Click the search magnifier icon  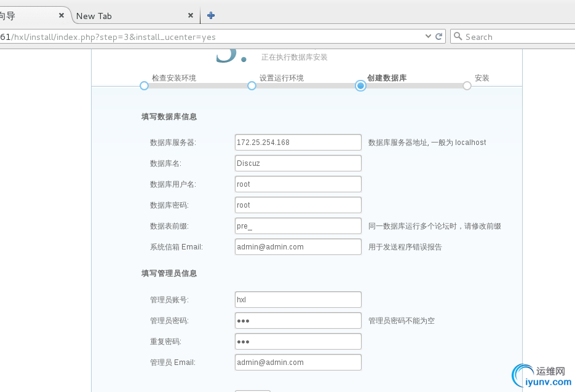point(458,36)
